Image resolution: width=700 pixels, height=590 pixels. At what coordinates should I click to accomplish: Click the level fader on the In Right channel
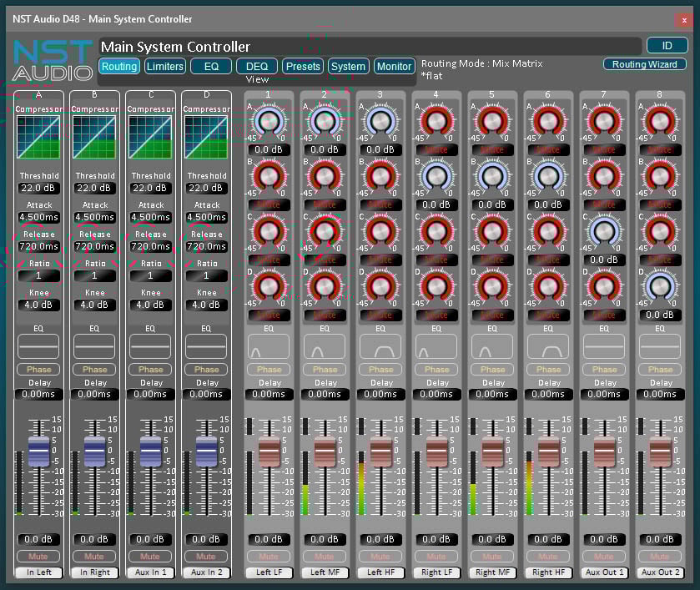click(94, 451)
